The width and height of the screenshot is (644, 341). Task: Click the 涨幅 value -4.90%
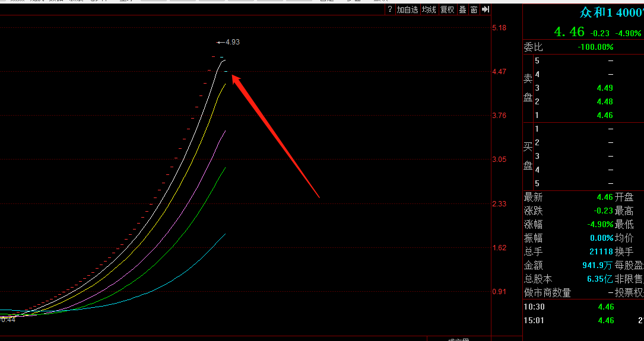(600, 224)
